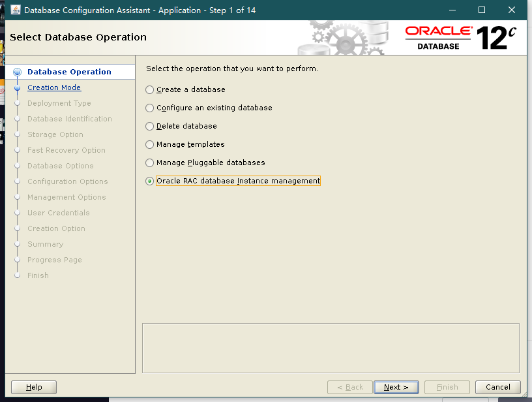Click Fast Recovery Option step label
This screenshot has width=532, height=402.
tap(66, 150)
